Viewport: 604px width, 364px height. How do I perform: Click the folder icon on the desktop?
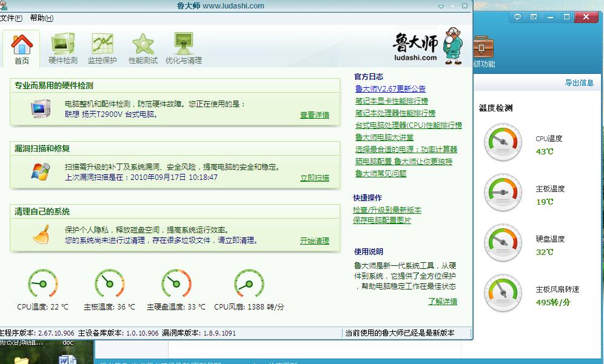tap(21, 360)
